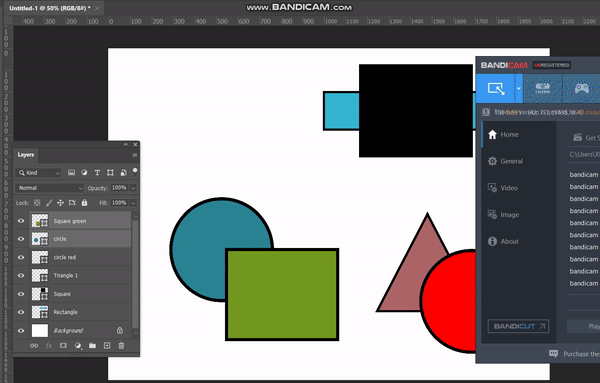This screenshot has width=600, height=383.
Task: Create new fill or adjustment layer icon
Action: pos(78,346)
